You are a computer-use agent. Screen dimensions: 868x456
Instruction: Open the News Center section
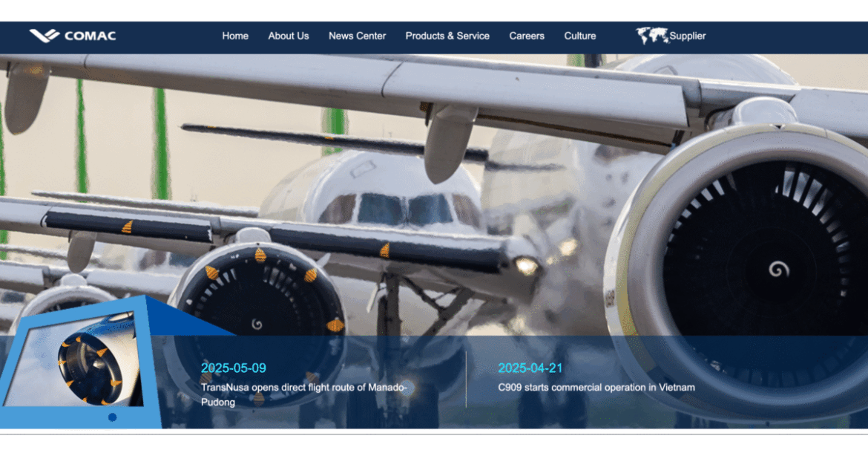357,36
